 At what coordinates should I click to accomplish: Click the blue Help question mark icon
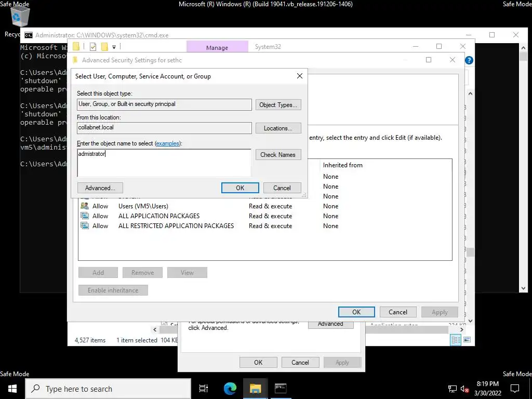(x=469, y=60)
